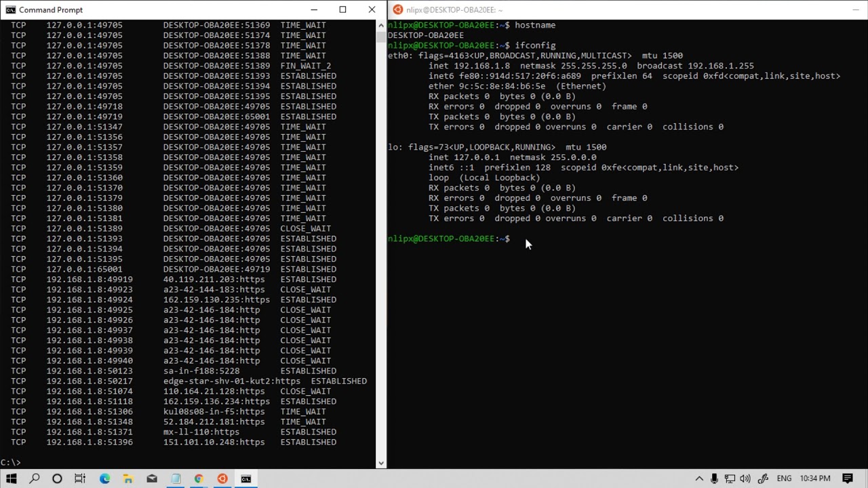Close the Command Prompt window
The image size is (868, 488).
tap(372, 9)
